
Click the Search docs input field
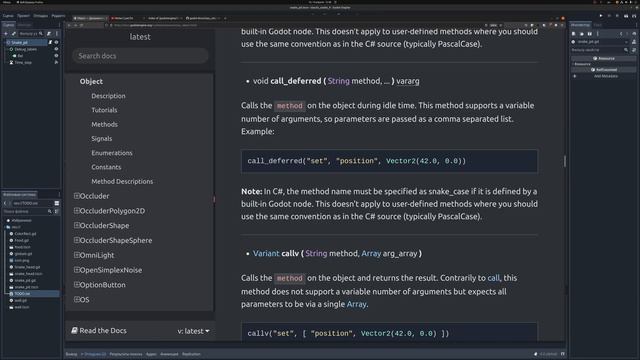point(140,56)
